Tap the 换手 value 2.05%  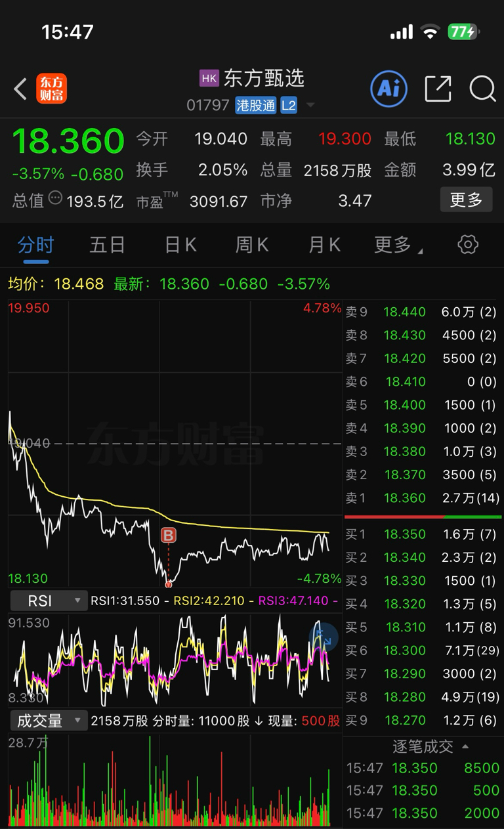[x=222, y=170]
